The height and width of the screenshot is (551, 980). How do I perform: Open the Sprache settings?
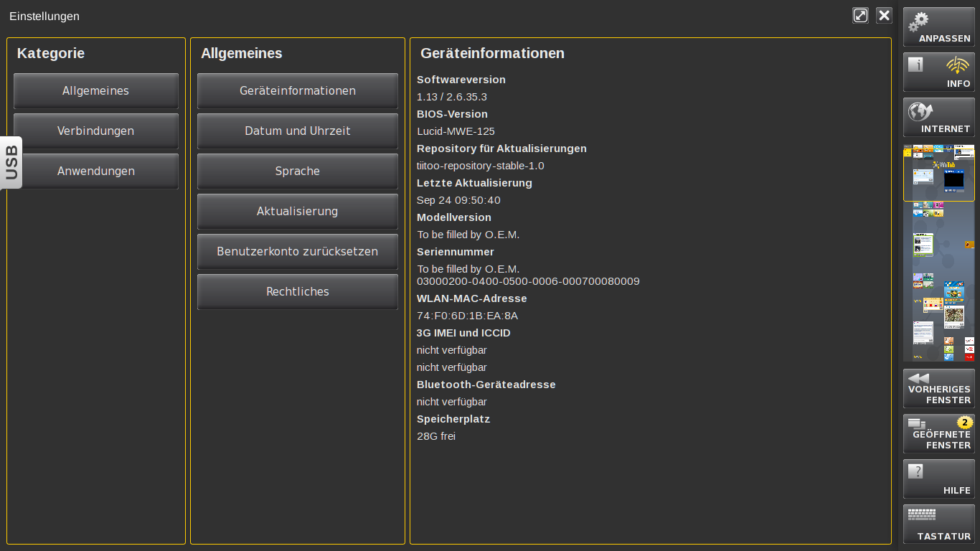pyautogui.click(x=297, y=171)
